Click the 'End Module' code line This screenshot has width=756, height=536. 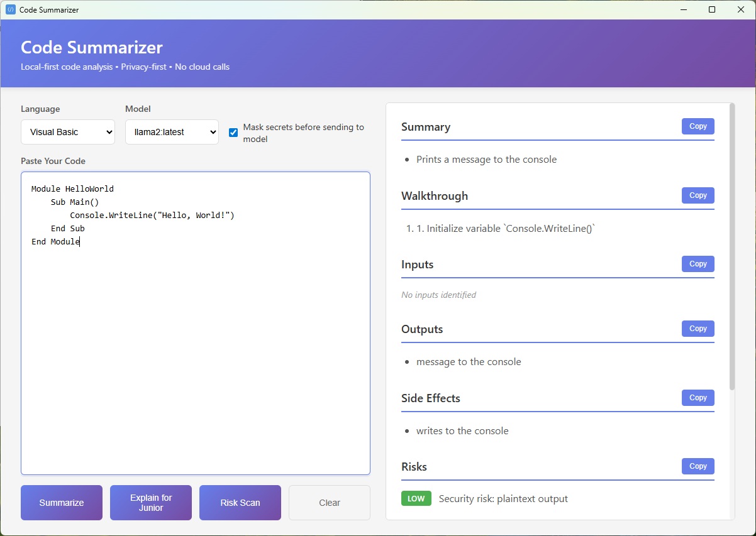point(55,241)
